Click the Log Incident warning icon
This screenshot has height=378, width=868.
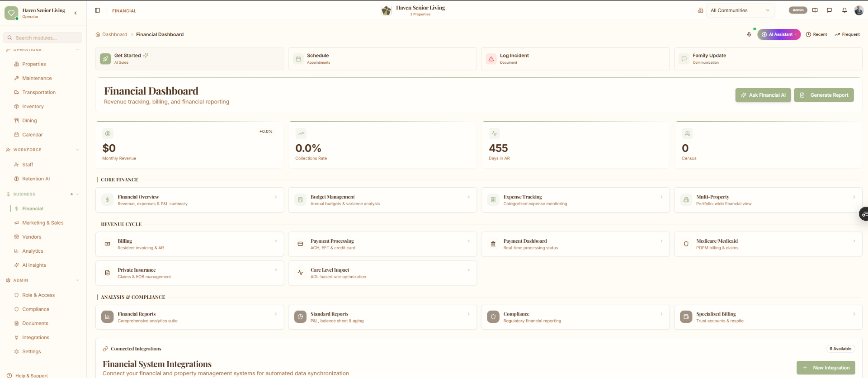pos(491,59)
